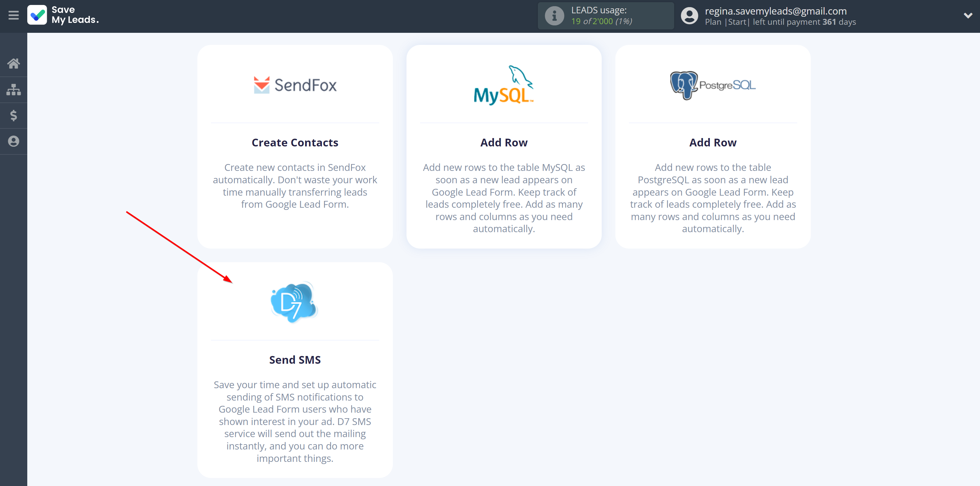Go to Home in sidebar

pyautogui.click(x=13, y=63)
